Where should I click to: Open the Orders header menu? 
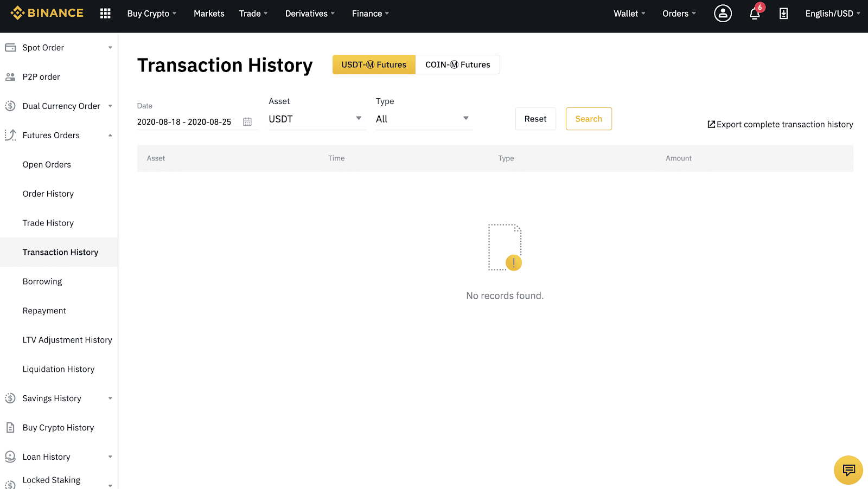point(679,14)
